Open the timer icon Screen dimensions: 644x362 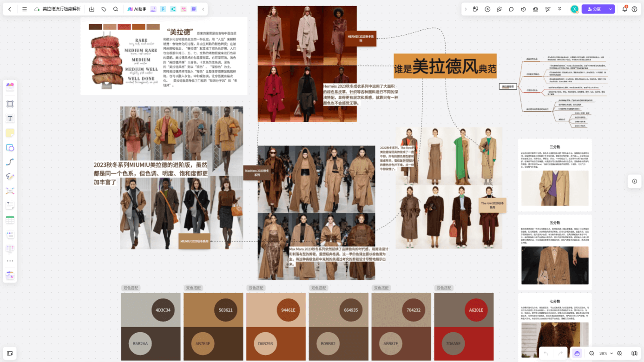pyautogui.click(x=523, y=9)
